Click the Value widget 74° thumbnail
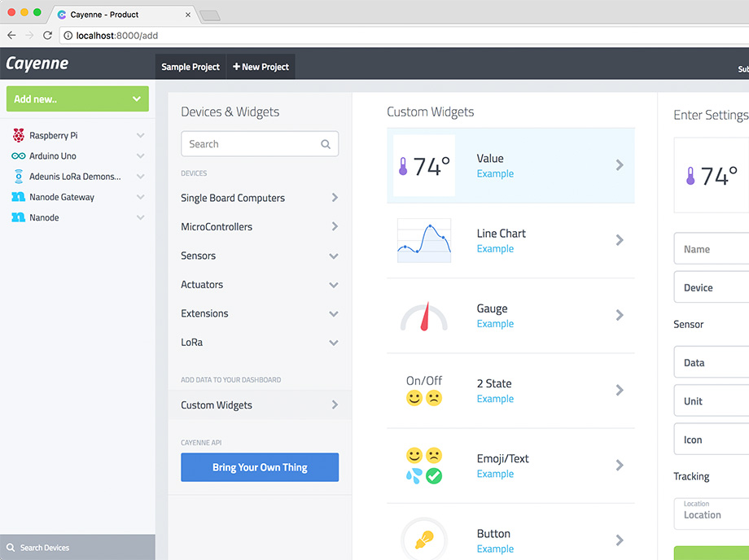The width and height of the screenshot is (749, 560). 423,166
